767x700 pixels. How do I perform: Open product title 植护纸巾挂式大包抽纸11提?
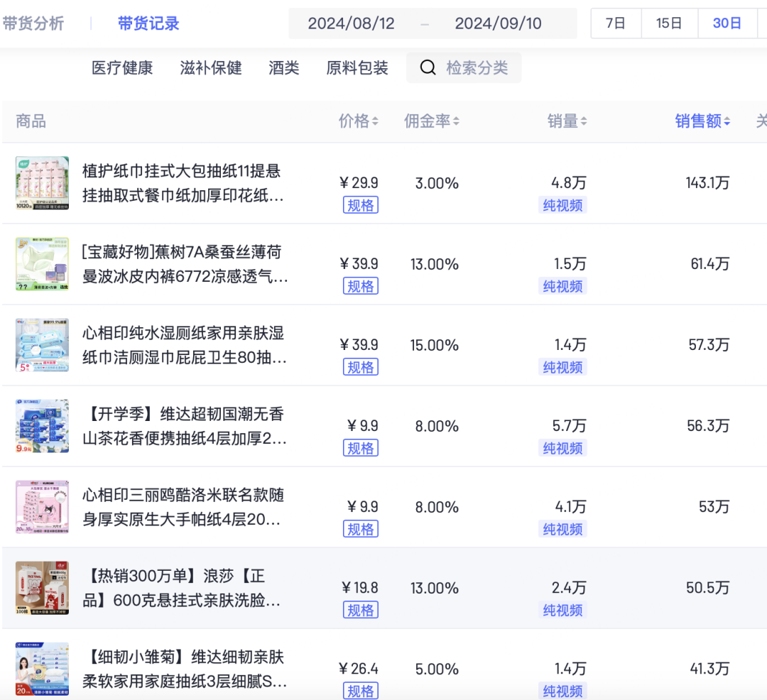tap(183, 183)
